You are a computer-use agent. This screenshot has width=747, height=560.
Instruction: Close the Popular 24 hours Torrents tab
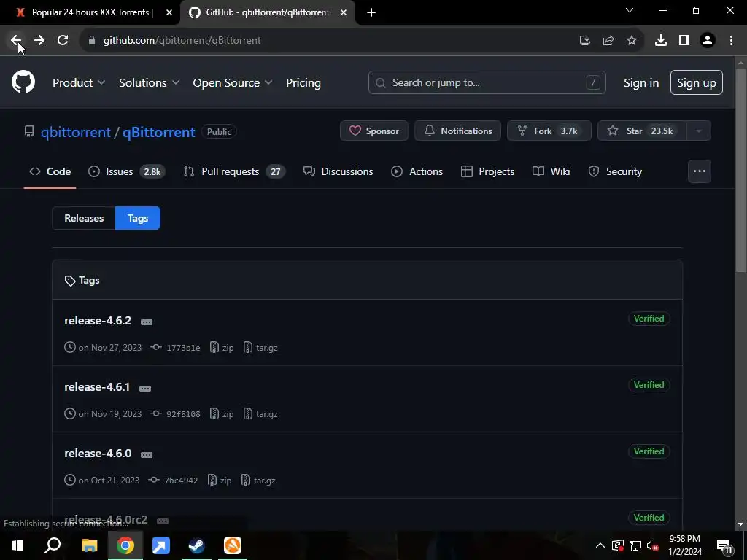pyautogui.click(x=169, y=12)
